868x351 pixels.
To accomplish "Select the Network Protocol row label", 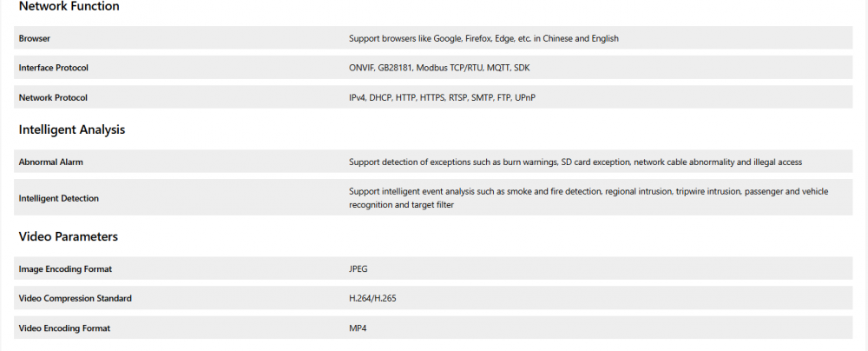I will coord(53,97).
